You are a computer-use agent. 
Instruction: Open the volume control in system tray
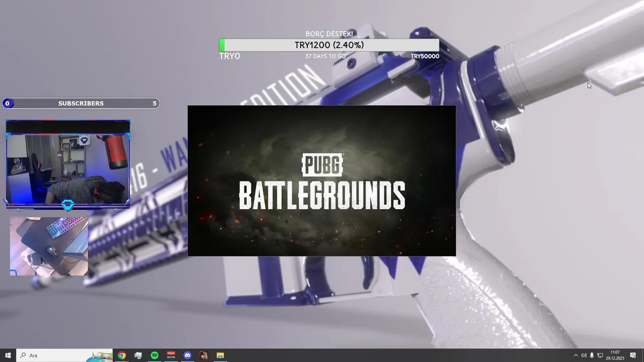[x=584, y=355]
